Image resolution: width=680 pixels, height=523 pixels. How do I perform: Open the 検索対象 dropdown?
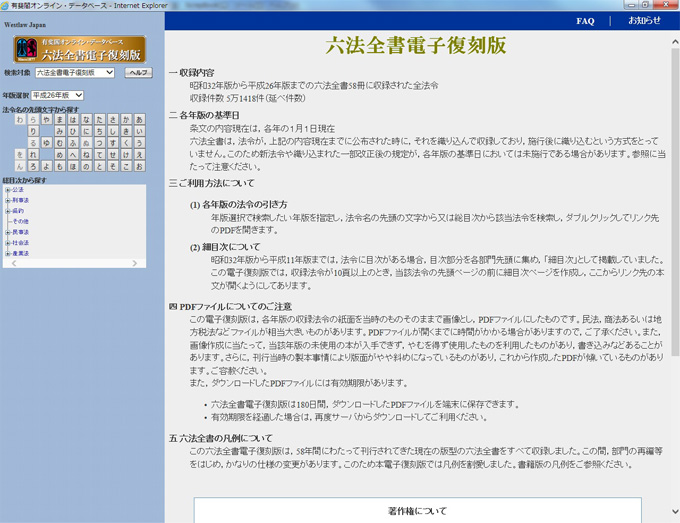click(75, 72)
